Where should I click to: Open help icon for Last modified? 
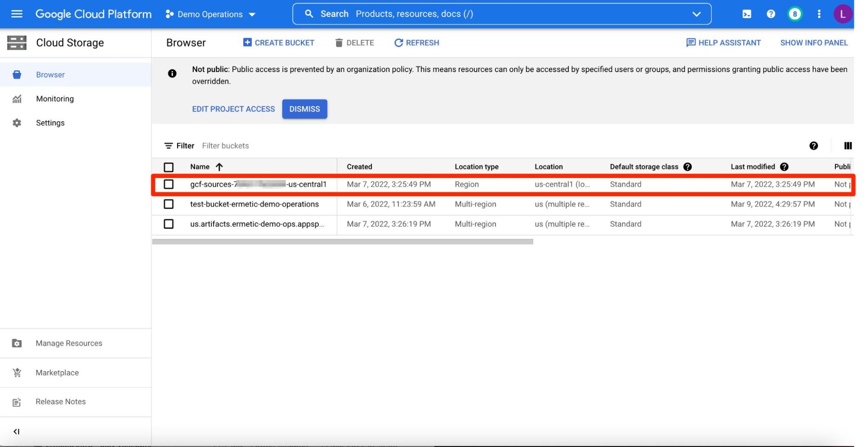click(784, 167)
